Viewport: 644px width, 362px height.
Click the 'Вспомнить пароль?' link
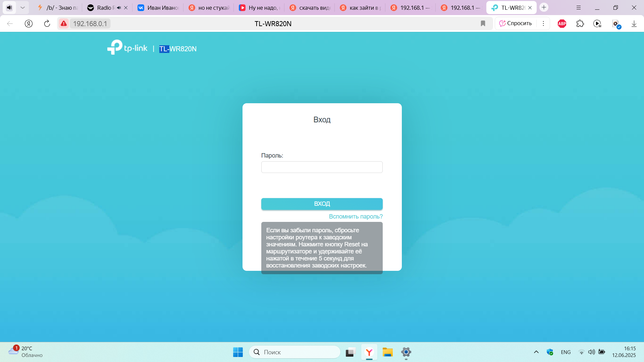356,217
